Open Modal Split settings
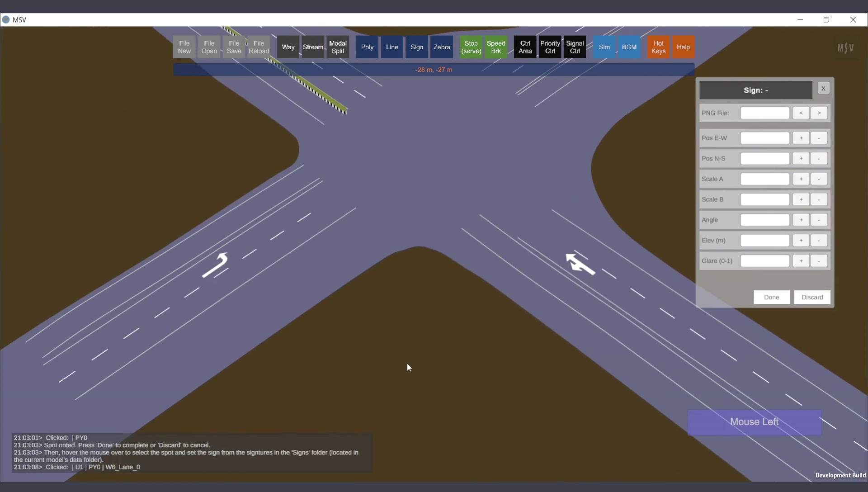Viewport: 868px width, 492px height. (338, 47)
